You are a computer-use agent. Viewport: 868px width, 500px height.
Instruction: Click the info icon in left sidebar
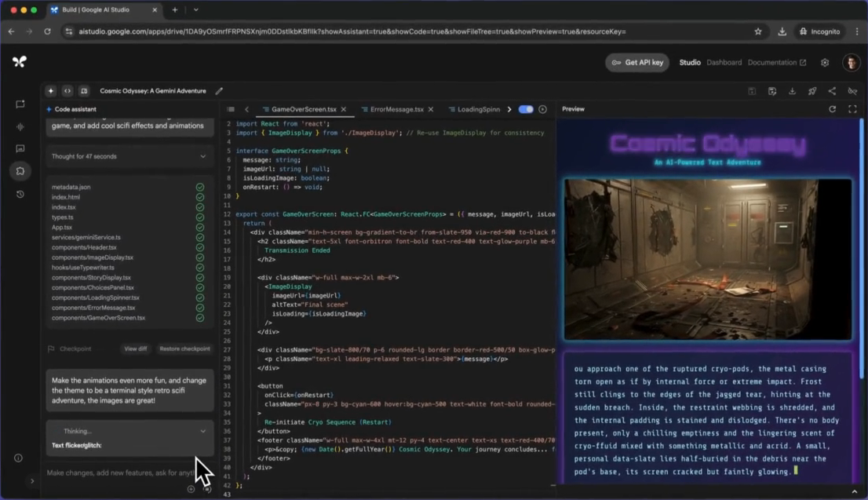click(x=18, y=458)
